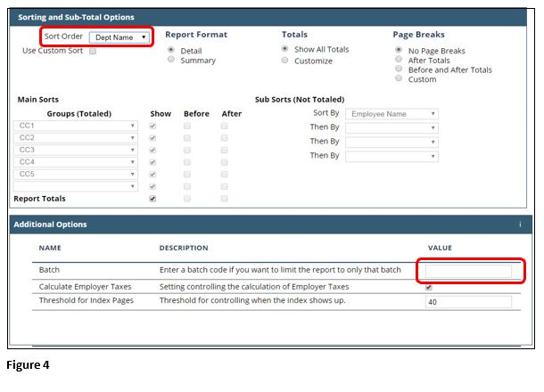Select the Customize totals option
This screenshot has width=544, height=392.
[x=285, y=61]
